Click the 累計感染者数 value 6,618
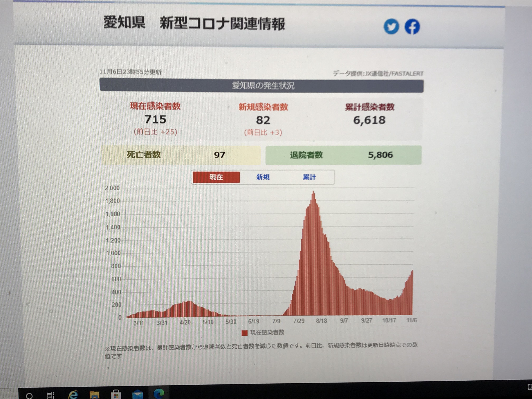The width and height of the screenshot is (532, 399). 369,120
